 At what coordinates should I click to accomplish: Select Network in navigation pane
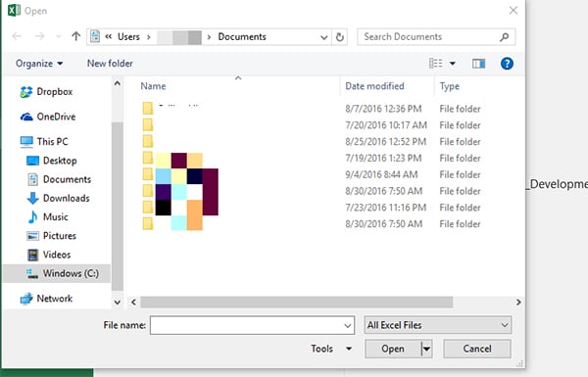pyautogui.click(x=54, y=299)
